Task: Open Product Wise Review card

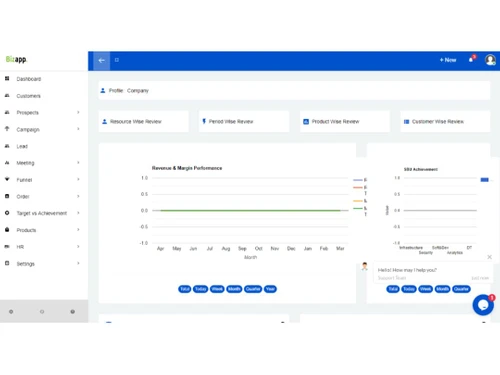Action: (x=345, y=122)
